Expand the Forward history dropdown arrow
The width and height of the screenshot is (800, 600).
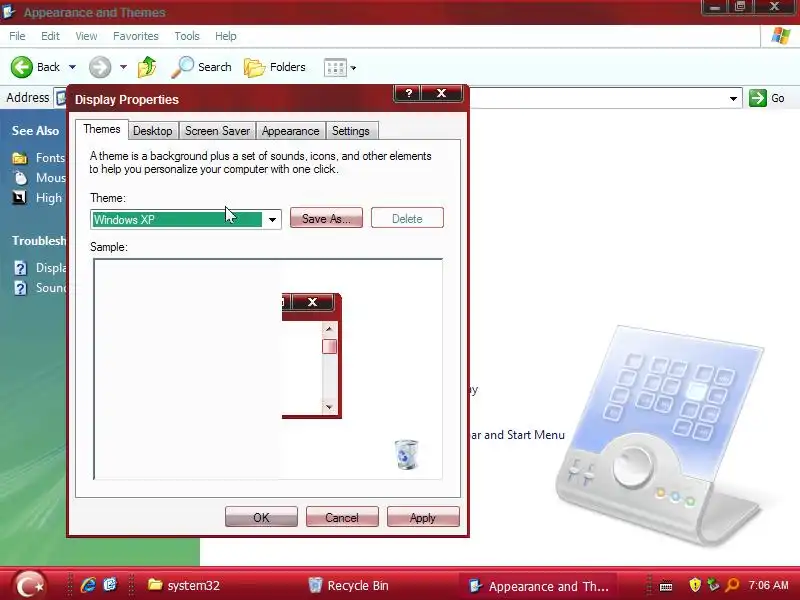pyautogui.click(x=123, y=67)
